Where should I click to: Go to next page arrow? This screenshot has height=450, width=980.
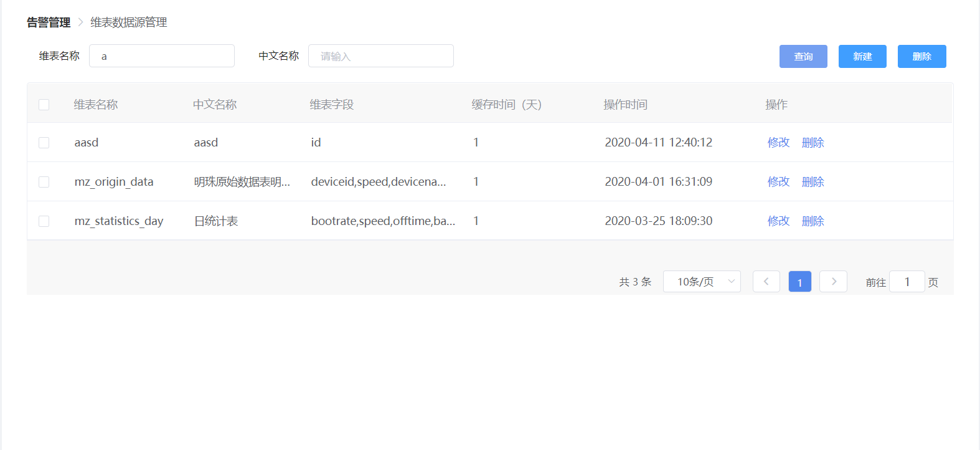point(833,282)
